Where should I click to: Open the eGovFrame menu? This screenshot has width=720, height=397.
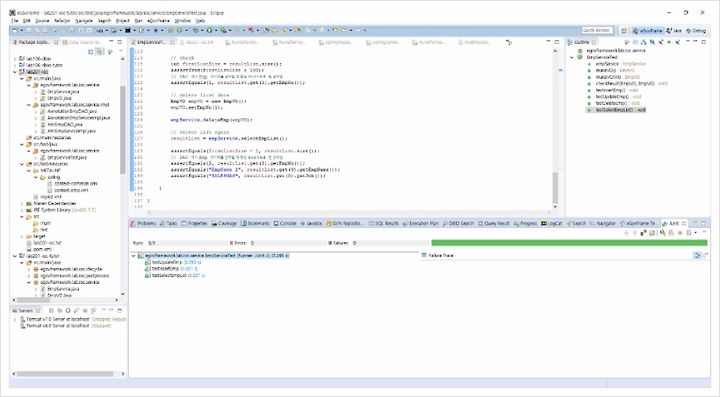158,21
